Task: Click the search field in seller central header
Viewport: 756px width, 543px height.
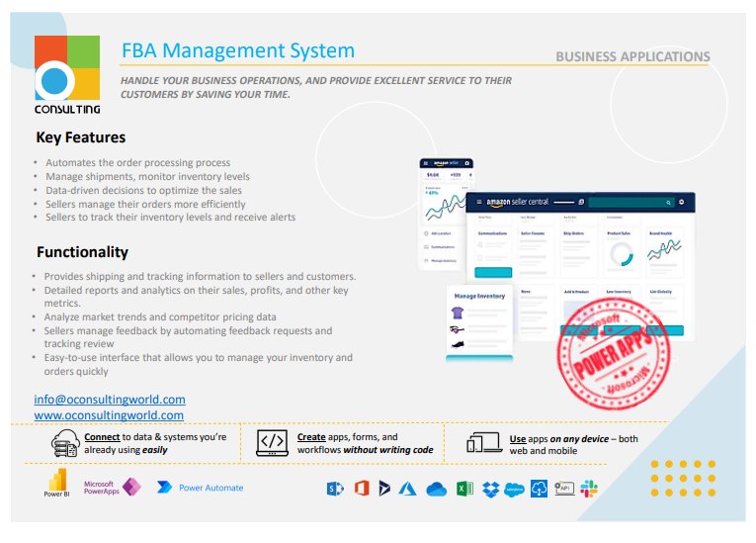Action: tap(631, 202)
